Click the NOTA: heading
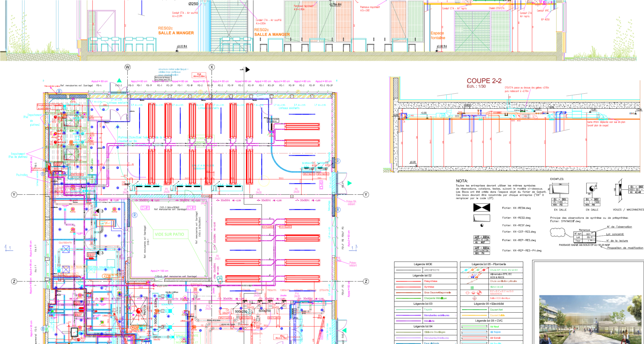Screen dimensions: 644x344 462,181
